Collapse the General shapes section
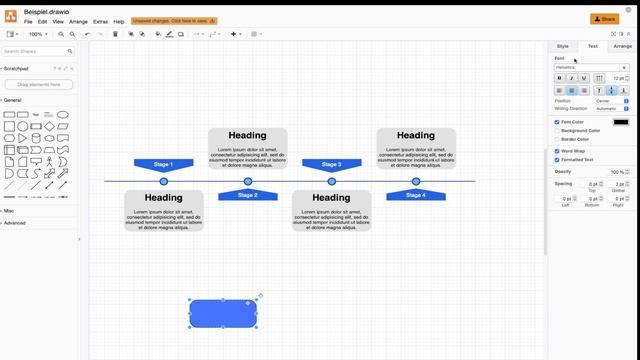 pyautogui.click(x=11, y=100)
